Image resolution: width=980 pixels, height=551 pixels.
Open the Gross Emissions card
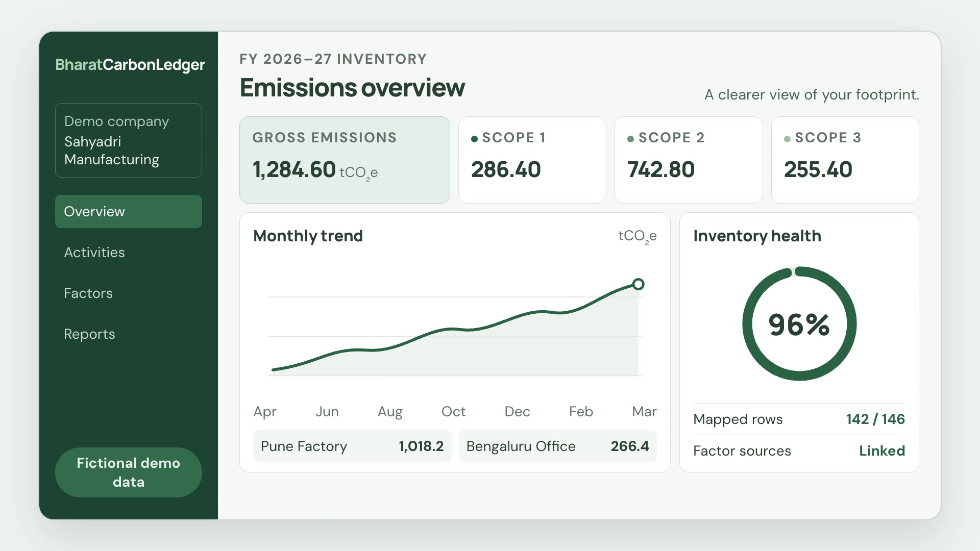click(345, 160)
